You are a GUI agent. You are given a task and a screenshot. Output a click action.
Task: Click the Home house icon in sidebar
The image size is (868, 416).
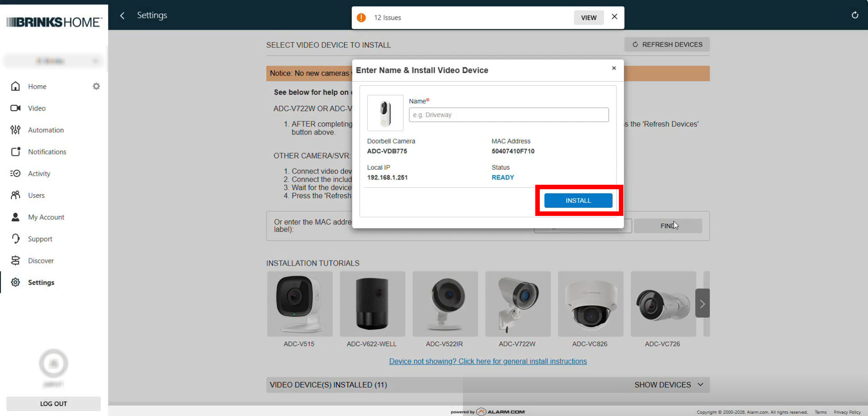15,86
